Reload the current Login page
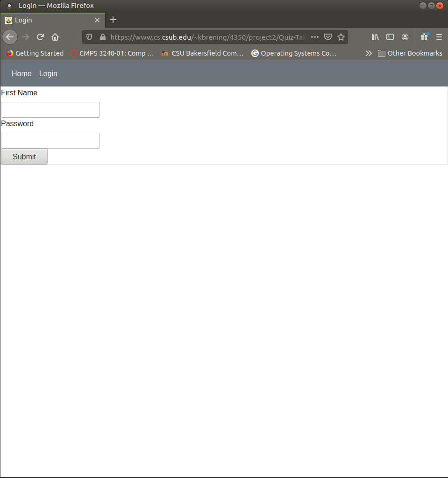 (x=40, y=37)
